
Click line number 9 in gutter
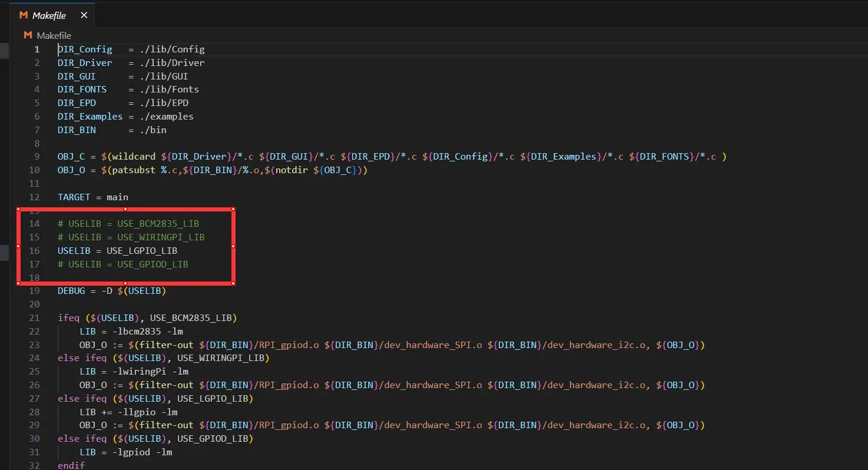coord(37,157)
